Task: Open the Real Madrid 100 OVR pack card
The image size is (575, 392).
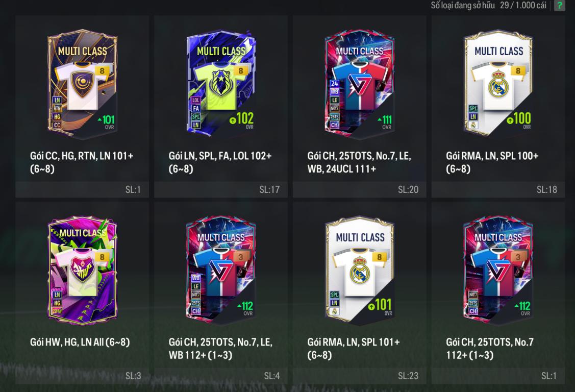Action: point(498,84)
